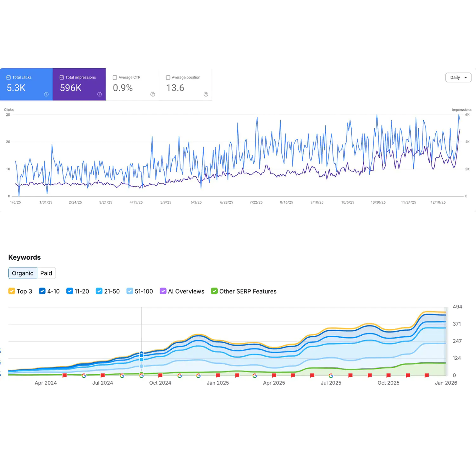Switch to the Paid keywords tab
The image size is (476, 476).
[46, 273]
